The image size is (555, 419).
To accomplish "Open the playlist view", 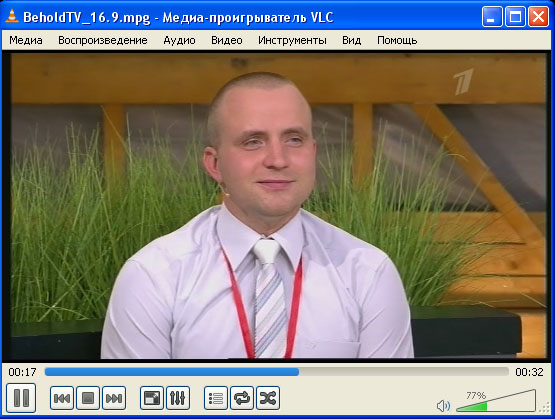I will [x=216, y=398].
